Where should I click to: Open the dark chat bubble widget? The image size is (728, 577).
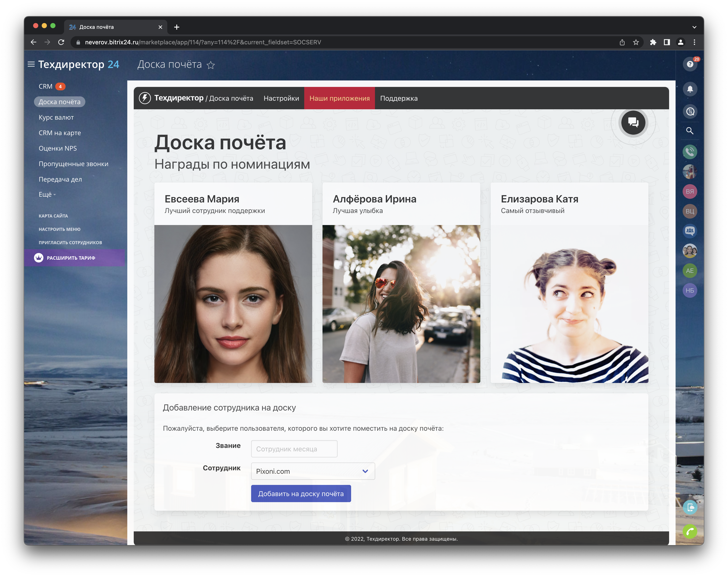click(x=633, y=123)
